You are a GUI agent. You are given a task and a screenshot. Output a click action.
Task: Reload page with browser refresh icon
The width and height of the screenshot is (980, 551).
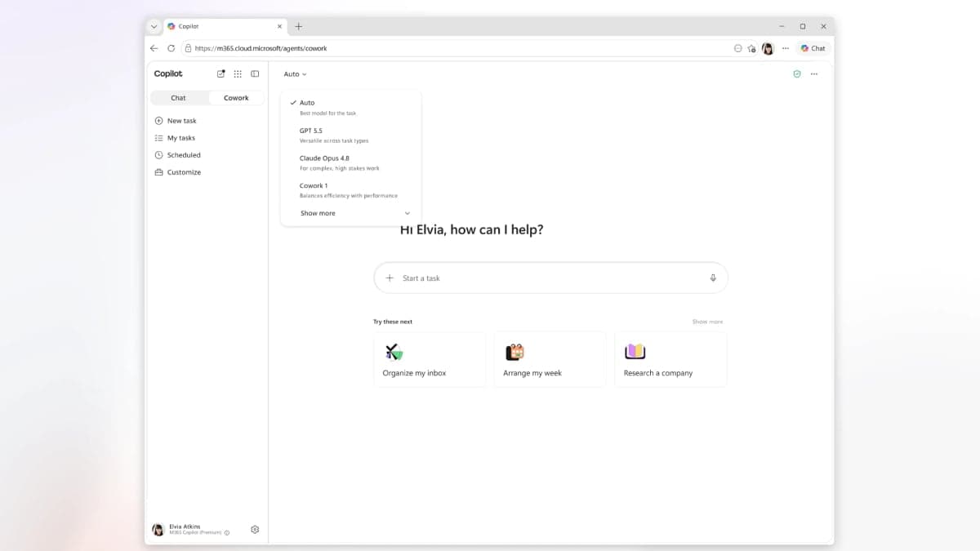[171, 48]
